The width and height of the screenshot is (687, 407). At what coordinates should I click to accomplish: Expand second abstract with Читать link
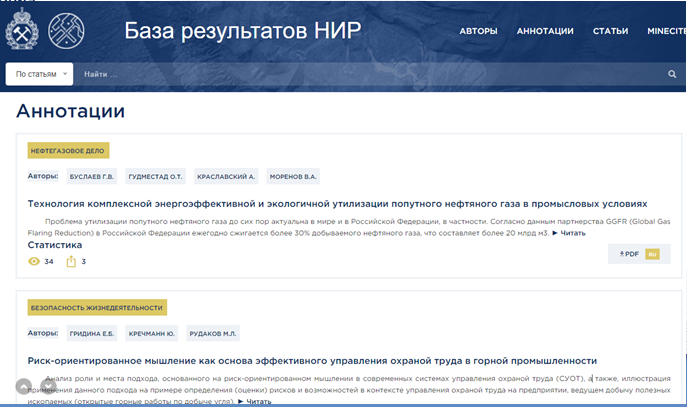[x=253, y=401]
